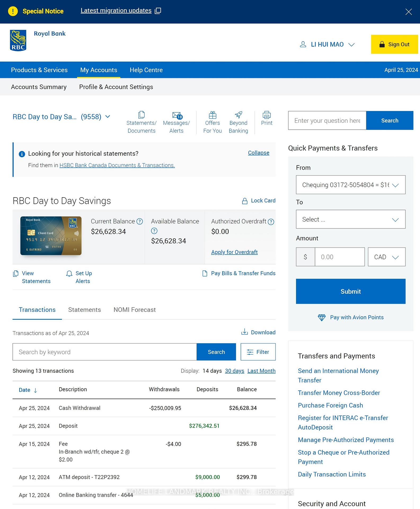The width and height of the screenshot is (420, 509).
Task: Open Send an International Money Transfer
Action: (x=338, y=375)
